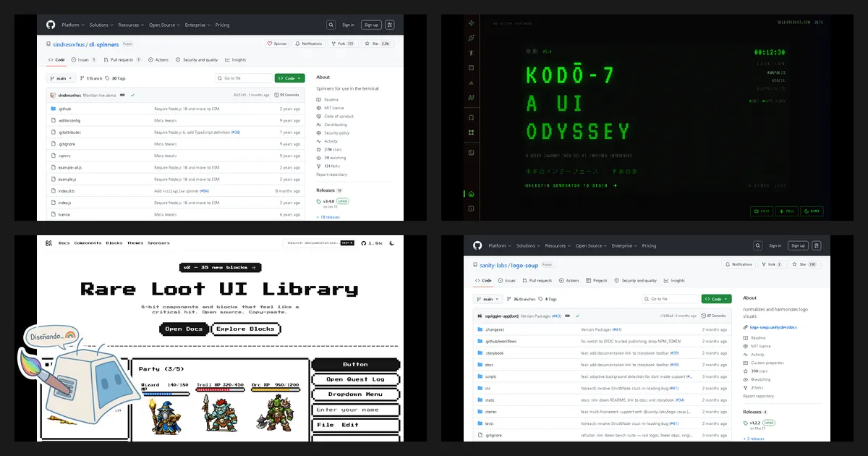Open GitHub 1.5k icon in Rare Loot header

click(372, 243)
